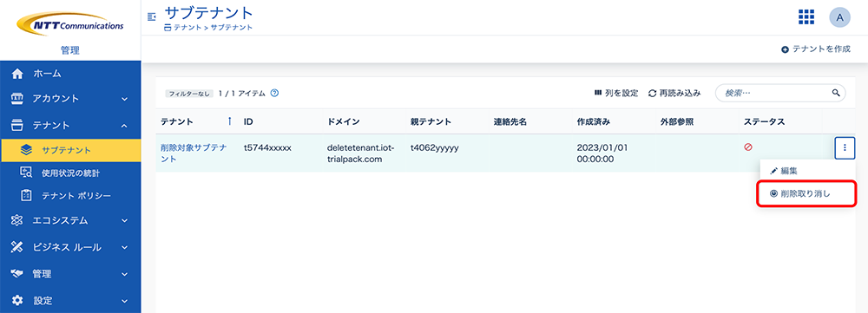
Task: Expand the 設定 menu
Action: (70, 301)
